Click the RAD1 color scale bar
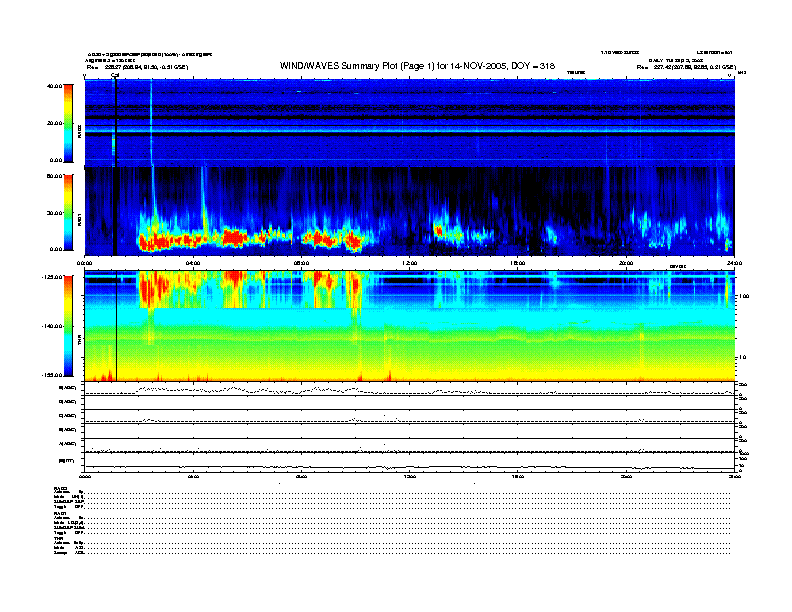 click(68, 212)
